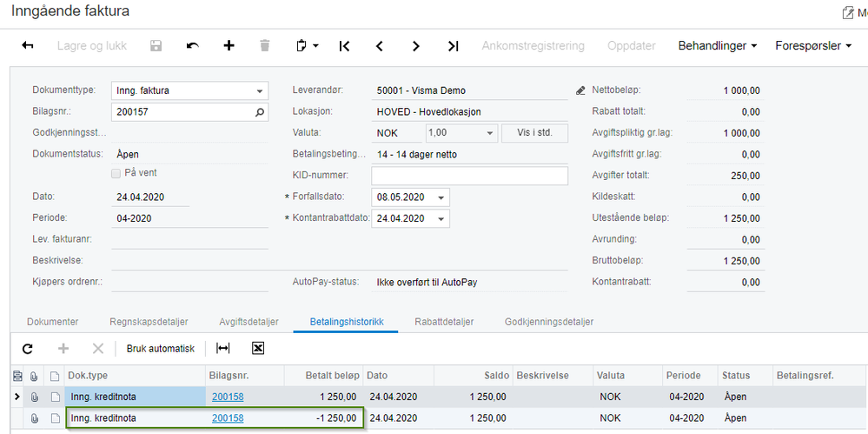Click the notes column header icon
868x434 pixels.
(x=55, y=376)
